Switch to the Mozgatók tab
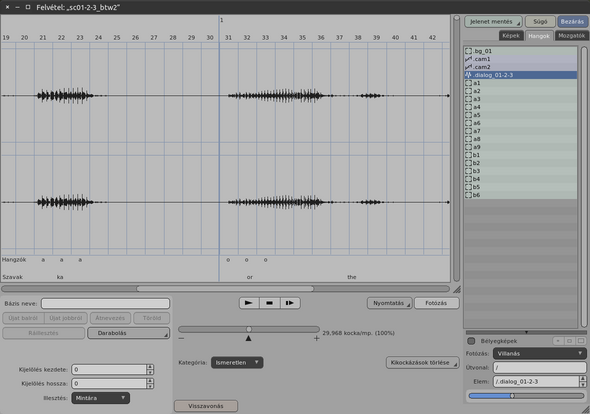The height and width of the screenshot is (414, 590). tap(571, 36)
